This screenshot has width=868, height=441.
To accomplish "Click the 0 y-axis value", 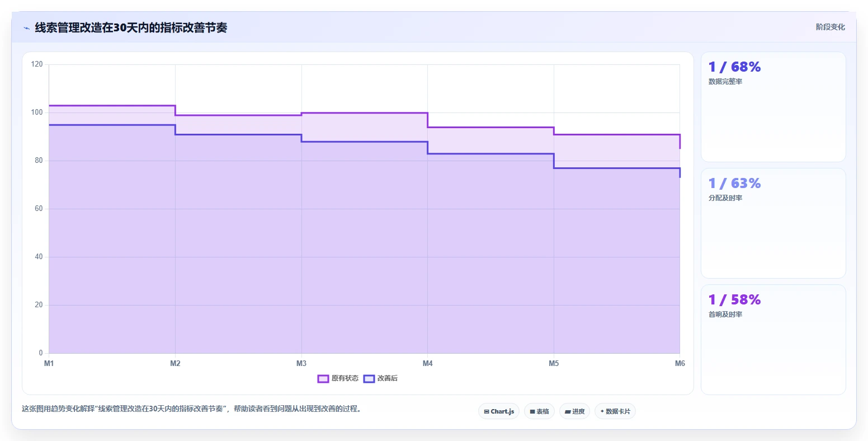I will pos(41,353).
